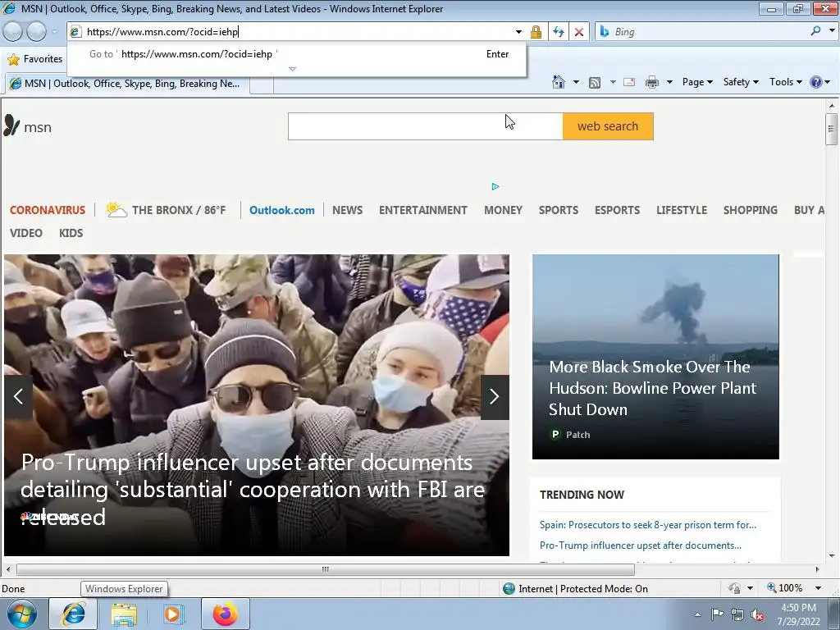Click the Stop loading red X icon
The image size is (840, 630).
579,32
